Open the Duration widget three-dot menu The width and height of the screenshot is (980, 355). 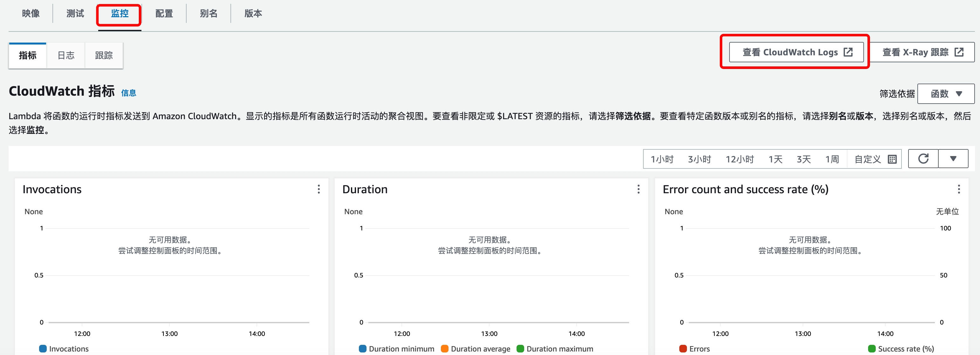pos(638,189)
